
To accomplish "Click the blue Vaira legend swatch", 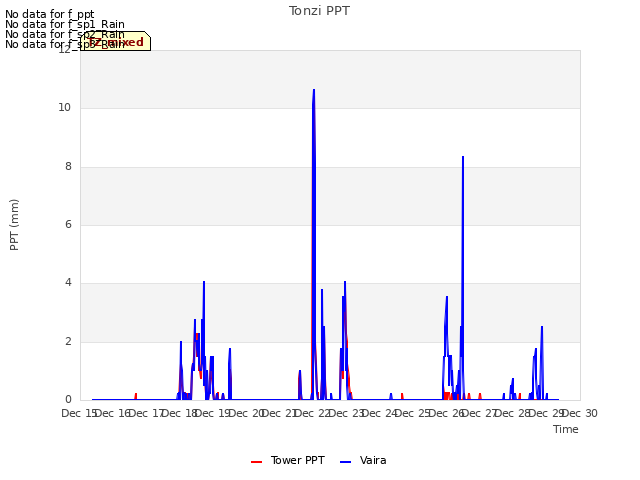I will [345, 462].
